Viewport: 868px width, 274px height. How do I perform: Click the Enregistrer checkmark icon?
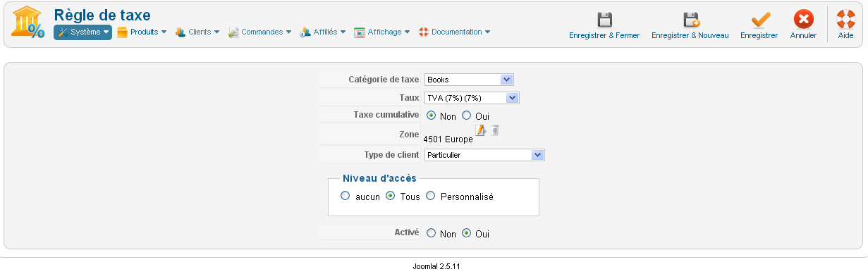point(759,20)
